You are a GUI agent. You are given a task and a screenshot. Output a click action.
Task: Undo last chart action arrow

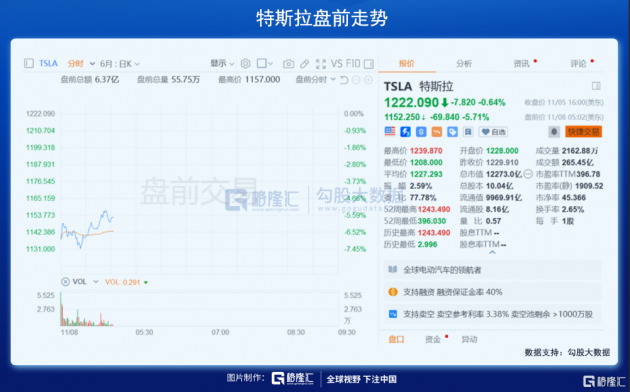pos(344,80)
